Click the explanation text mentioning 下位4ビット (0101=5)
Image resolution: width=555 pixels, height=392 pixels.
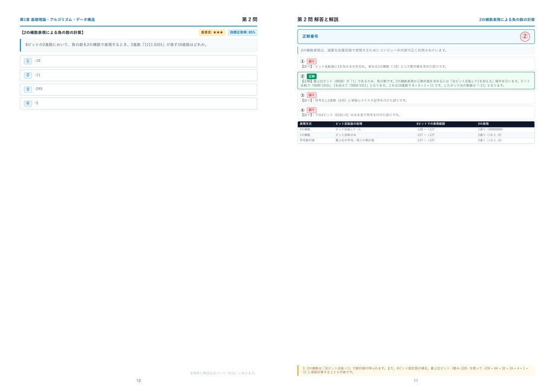pyautogui.click(x=351, y=115)
